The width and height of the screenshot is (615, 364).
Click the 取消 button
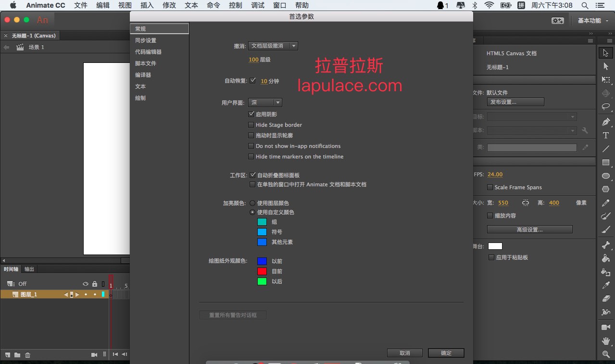point(404,353)
